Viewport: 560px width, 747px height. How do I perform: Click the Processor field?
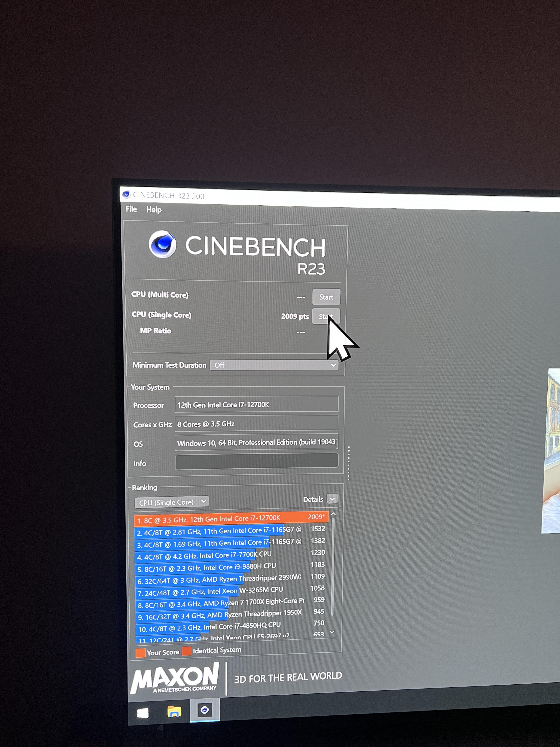pos(256,404)
